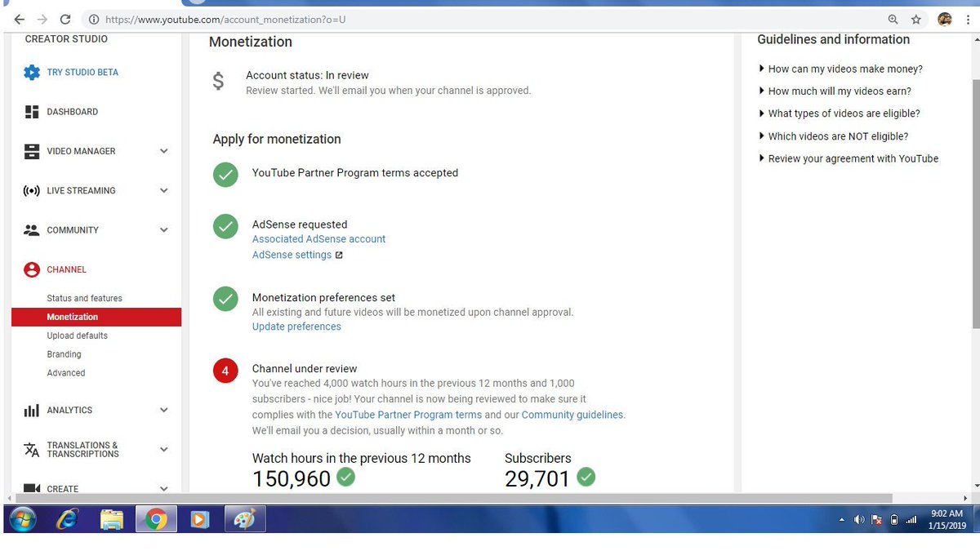
Task: Click the red Channel person icon
Action: coord(32,269)
